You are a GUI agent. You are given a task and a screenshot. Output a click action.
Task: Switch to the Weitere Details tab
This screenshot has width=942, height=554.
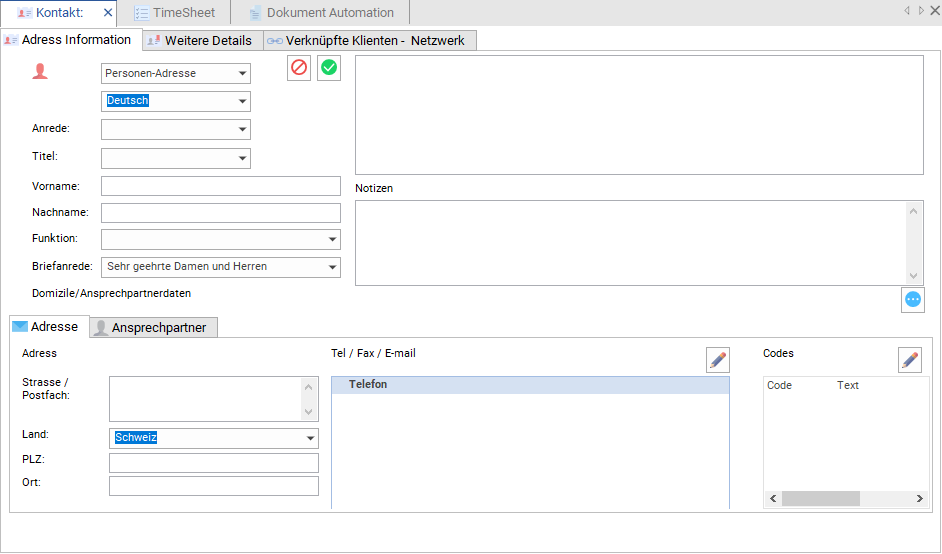(x=202, y=40)
